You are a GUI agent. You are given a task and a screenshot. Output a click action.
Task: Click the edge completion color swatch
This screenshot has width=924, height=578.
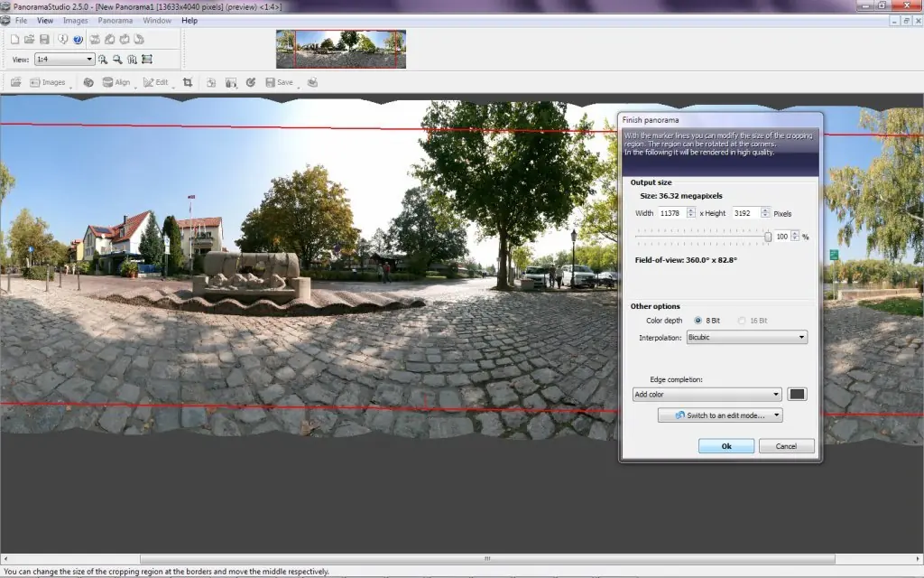tap(797, 394)
